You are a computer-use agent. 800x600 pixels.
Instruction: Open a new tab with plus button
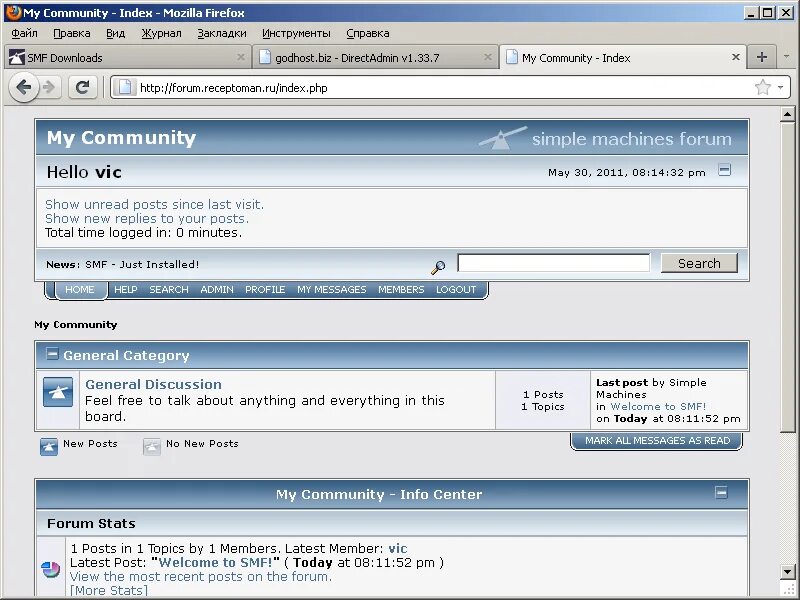(x=761, y=57)
